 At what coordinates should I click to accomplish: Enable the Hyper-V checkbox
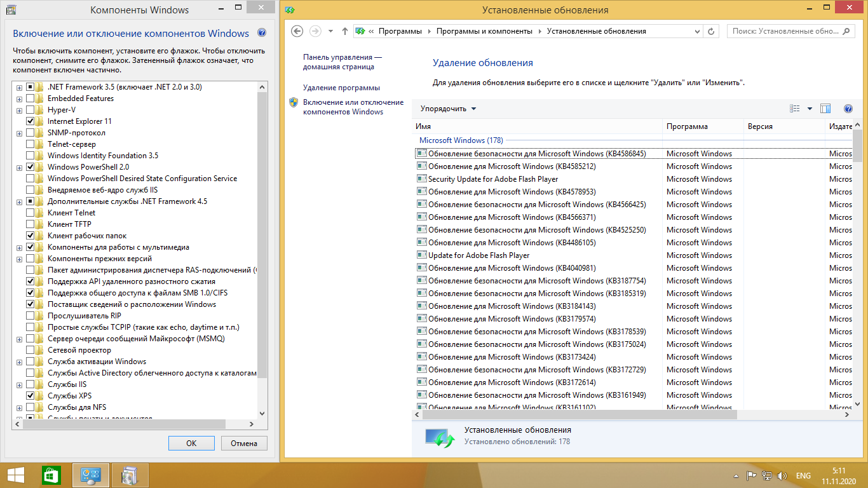(31, 110)
